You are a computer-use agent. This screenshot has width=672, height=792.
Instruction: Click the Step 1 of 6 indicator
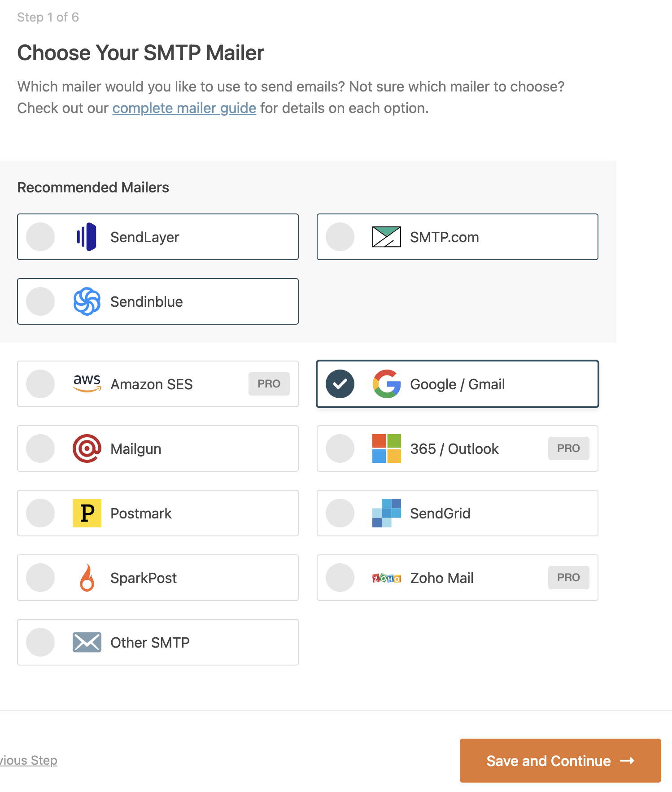coord(48,17)
